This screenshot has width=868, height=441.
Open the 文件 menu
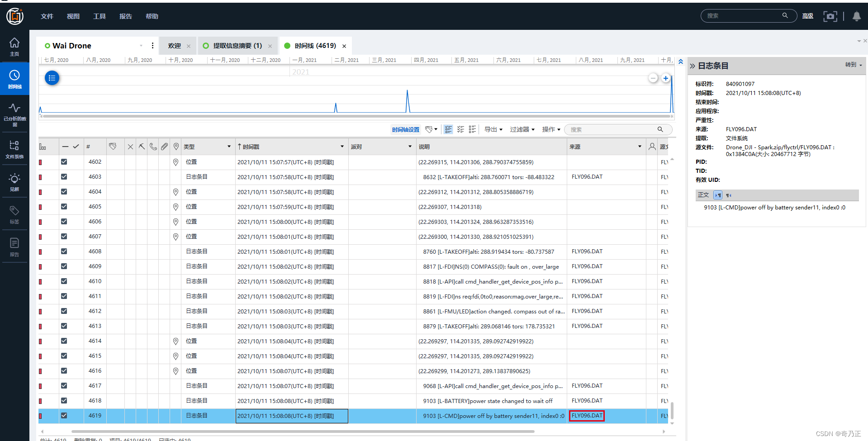pos(47,16)
